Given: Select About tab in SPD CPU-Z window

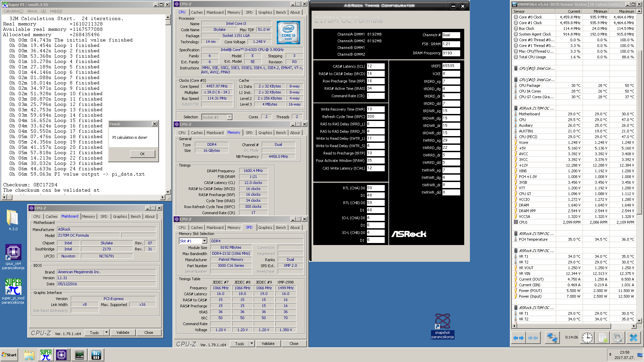Looking at the screenshot, I should pyautogui.click(x=295, y=228).
